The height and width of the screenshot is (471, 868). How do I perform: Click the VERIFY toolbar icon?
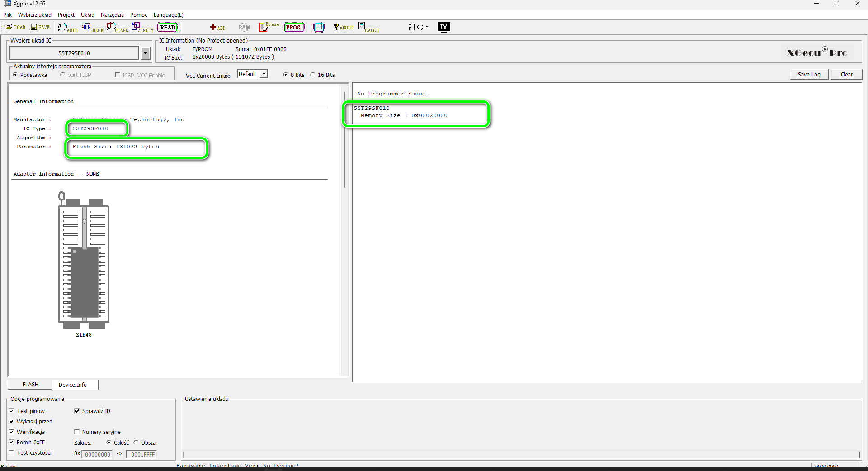[x=142, y=28]
